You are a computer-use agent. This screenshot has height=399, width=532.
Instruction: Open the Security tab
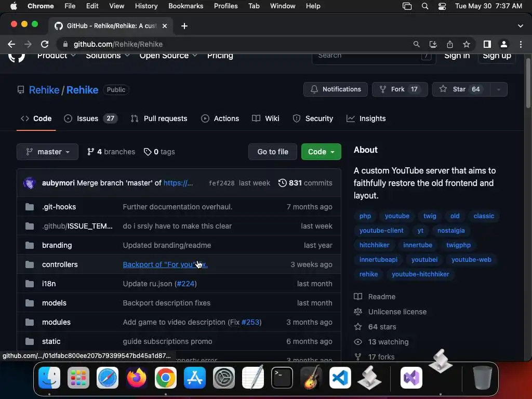[313, 118]
